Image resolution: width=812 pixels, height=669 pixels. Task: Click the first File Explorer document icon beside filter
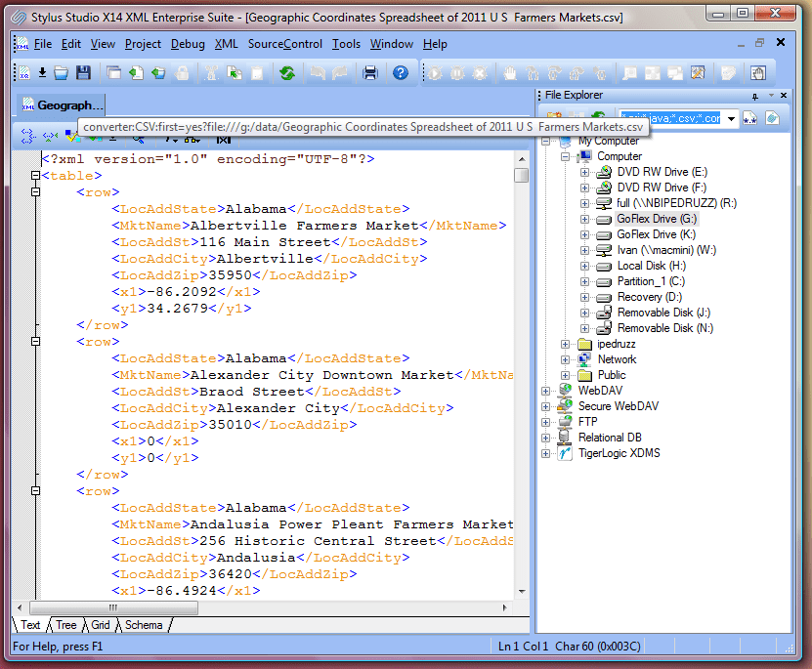pos(749,118)
